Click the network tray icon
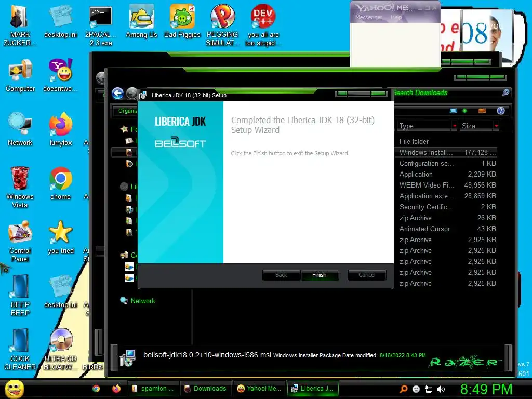The height and width of the screenshot is (399, 532). [x=429, y=389]
